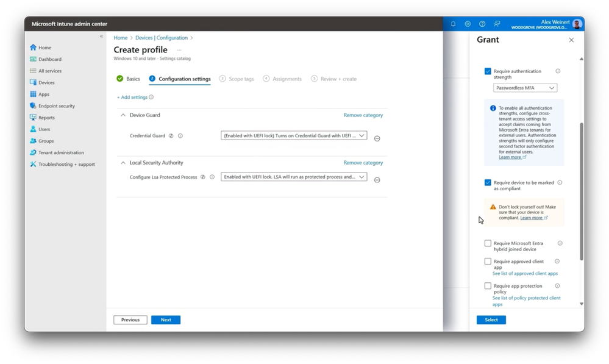The width and height of the screenshot is (609, 364).
Task: Collapse Local Security Authority category
Action: [x=123, y=163]
